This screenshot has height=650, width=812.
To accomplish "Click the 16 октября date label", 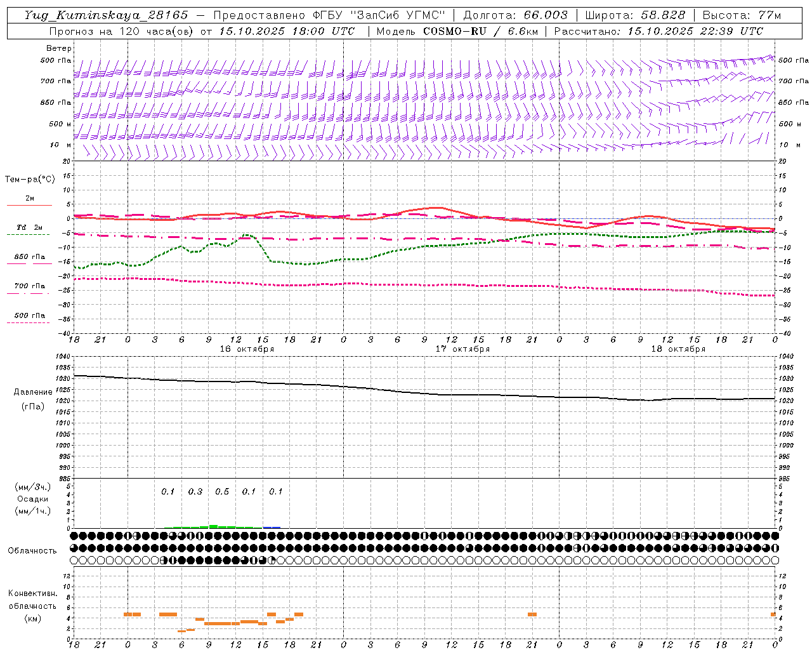I will 247,349.
